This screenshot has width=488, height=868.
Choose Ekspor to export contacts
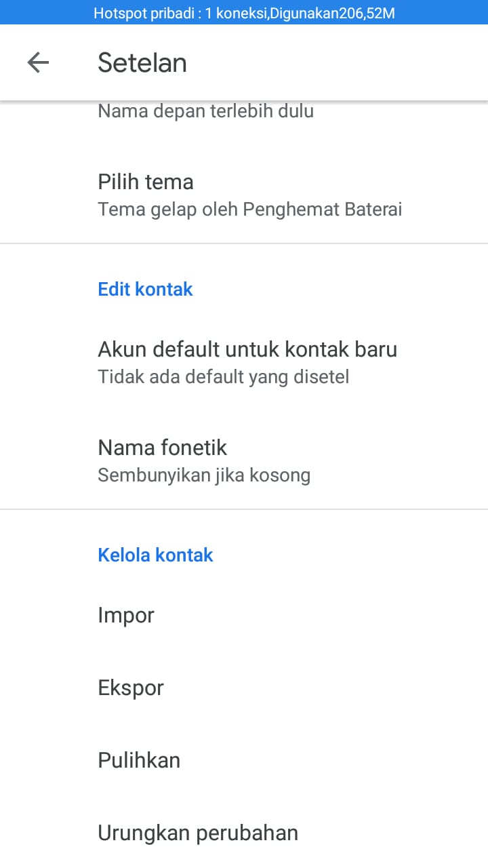pos(244,688)
